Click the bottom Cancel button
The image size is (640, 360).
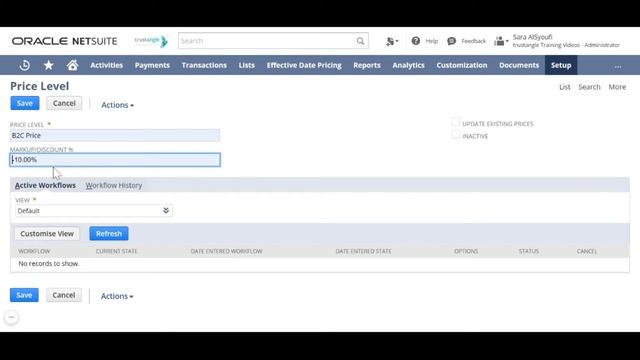[64, 295]
